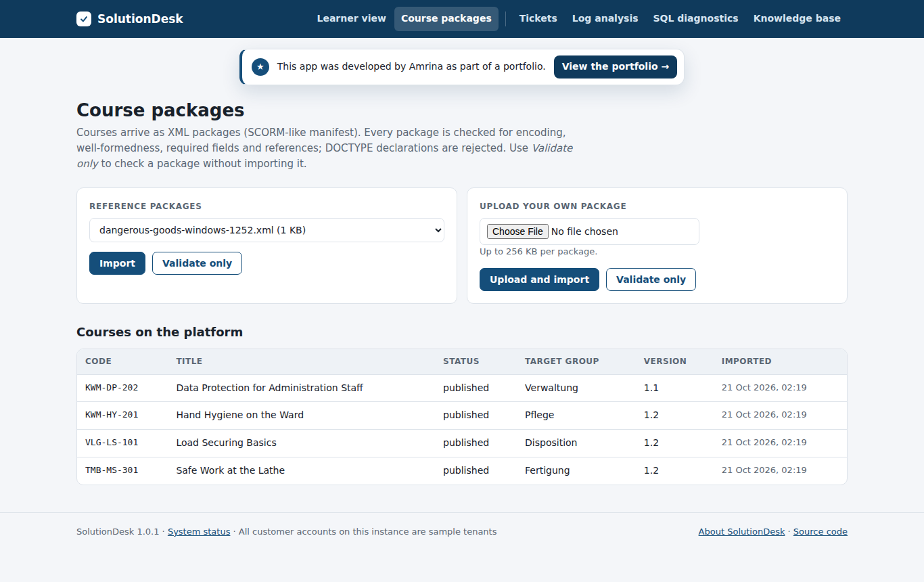Click Upload and import button
The width and height of the screenshot is (924, 582).
[x=539, y=279]
